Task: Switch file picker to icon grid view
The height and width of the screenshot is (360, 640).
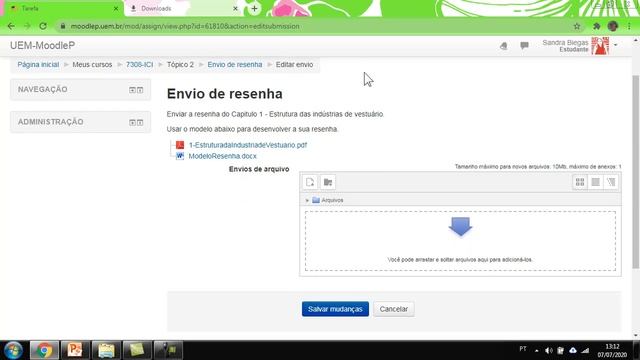Action: coord(580,182)
